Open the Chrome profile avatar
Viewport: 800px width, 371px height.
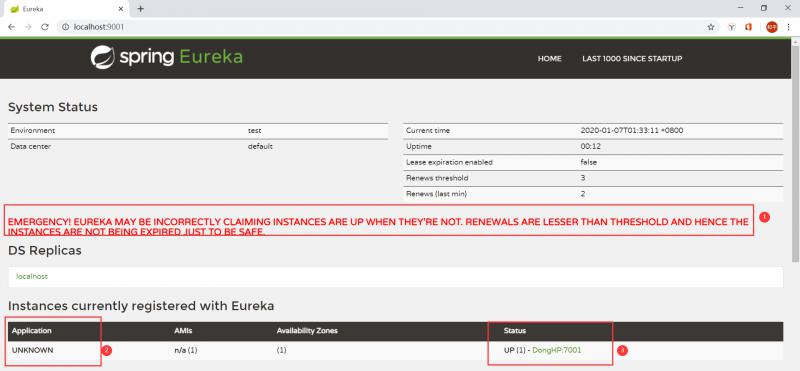(x=771, y=27)
